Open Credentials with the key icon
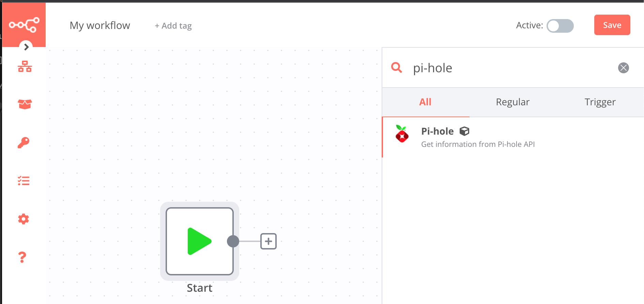This screenshot has height=304, width=644. pos(24,142)
